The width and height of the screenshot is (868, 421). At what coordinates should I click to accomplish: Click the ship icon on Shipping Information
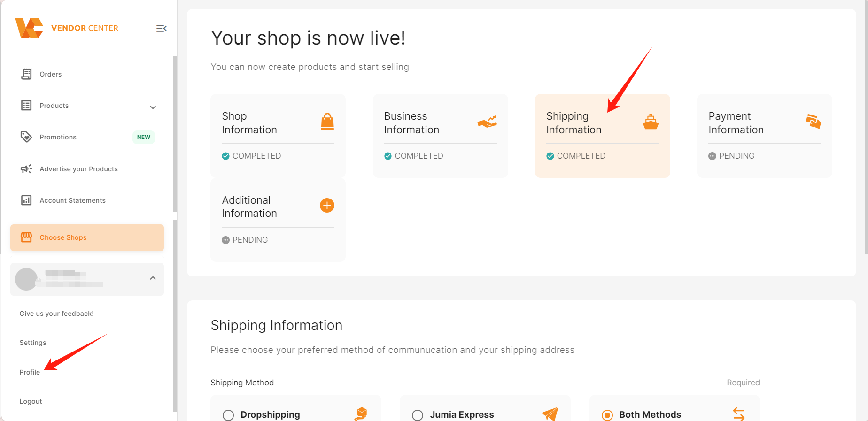pyautogui.click(x=651, y=122)
